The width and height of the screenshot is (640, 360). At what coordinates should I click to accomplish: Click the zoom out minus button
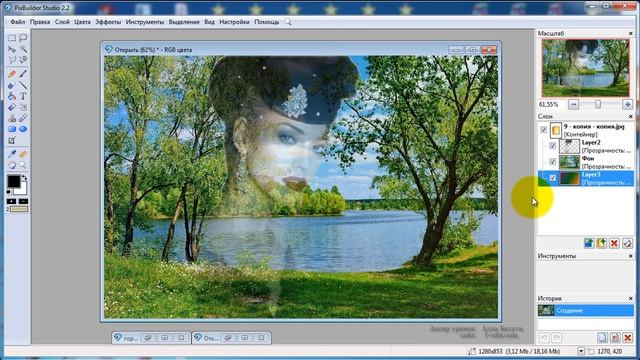(573, 104)
